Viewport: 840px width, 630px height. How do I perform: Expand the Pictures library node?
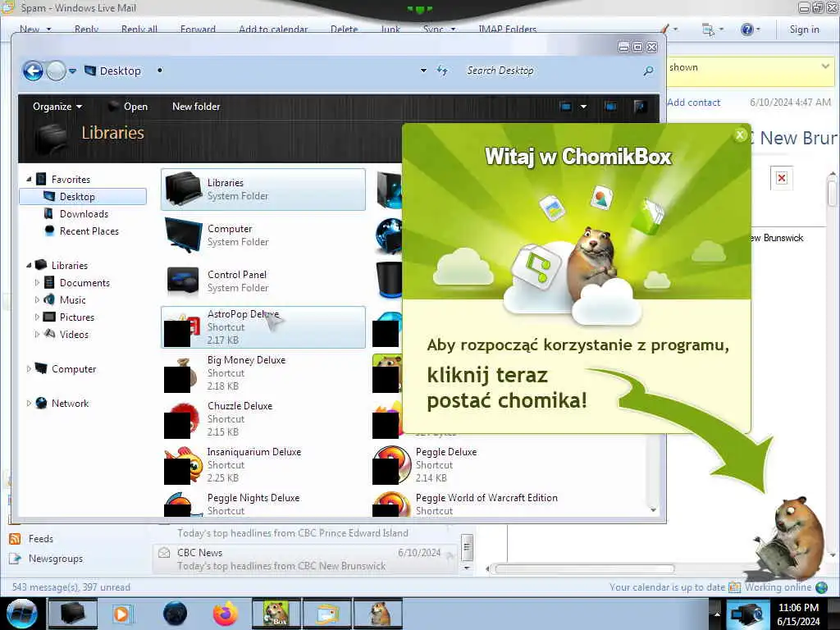click(x=37, y=317)
